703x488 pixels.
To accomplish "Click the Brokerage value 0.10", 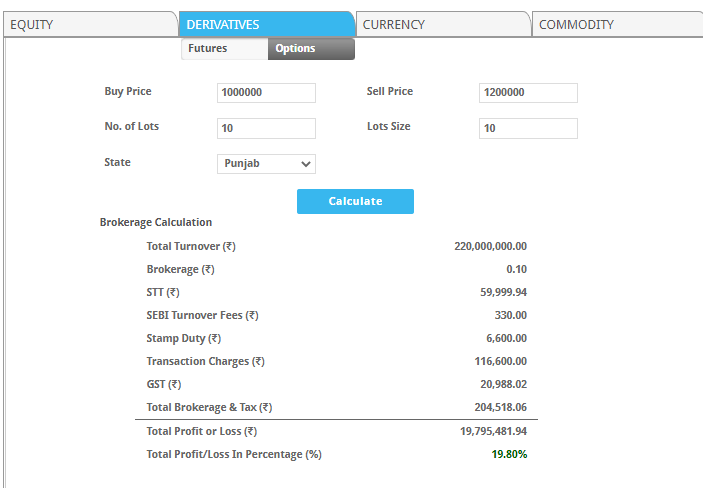I will [516, 269].
